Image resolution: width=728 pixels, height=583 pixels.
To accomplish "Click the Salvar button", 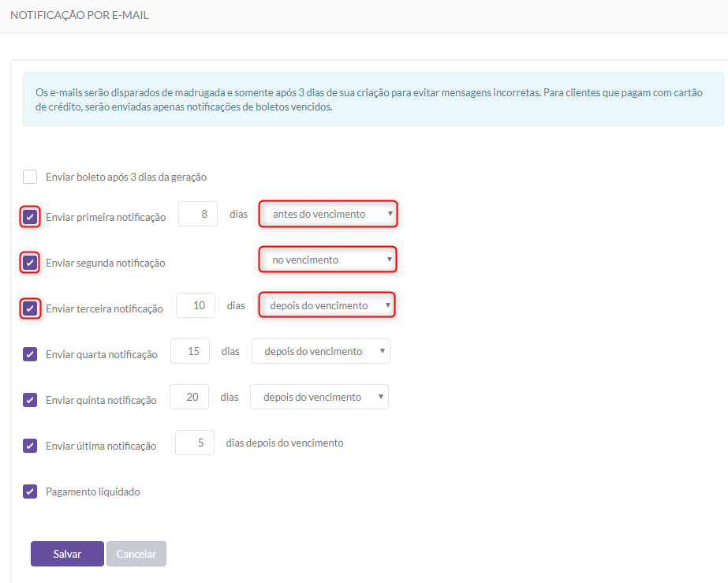I will 67,554.
